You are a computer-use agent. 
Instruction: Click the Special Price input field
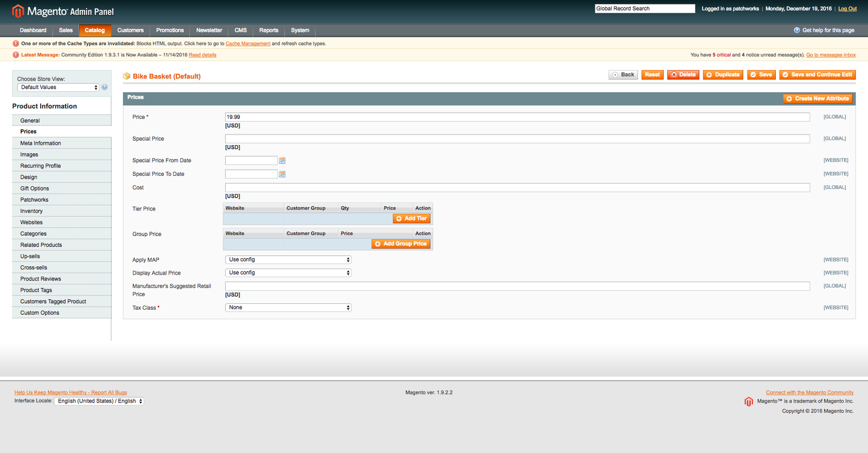coord(518,139)
